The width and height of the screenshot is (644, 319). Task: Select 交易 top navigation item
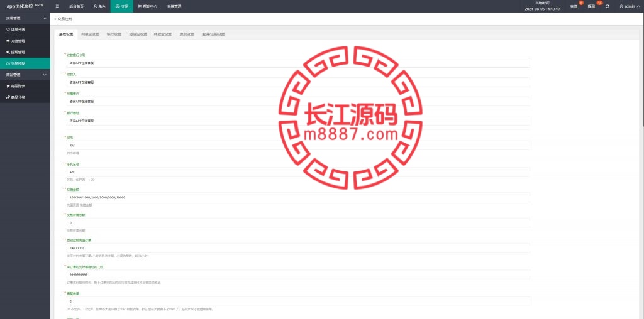pos(122,6)
